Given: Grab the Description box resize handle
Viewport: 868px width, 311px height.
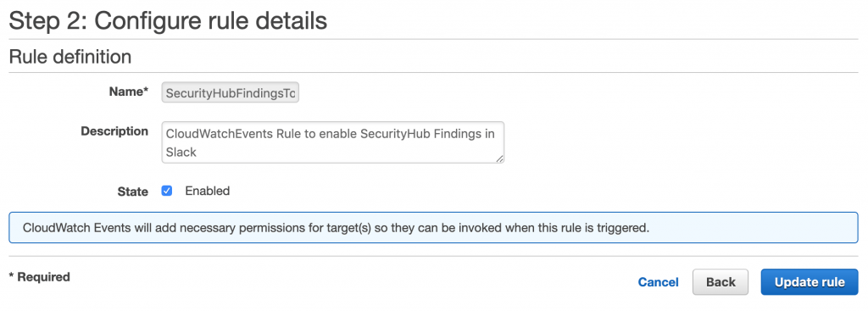Looking at the screenshot, I should pyautogui.click(x=499, y=158).
